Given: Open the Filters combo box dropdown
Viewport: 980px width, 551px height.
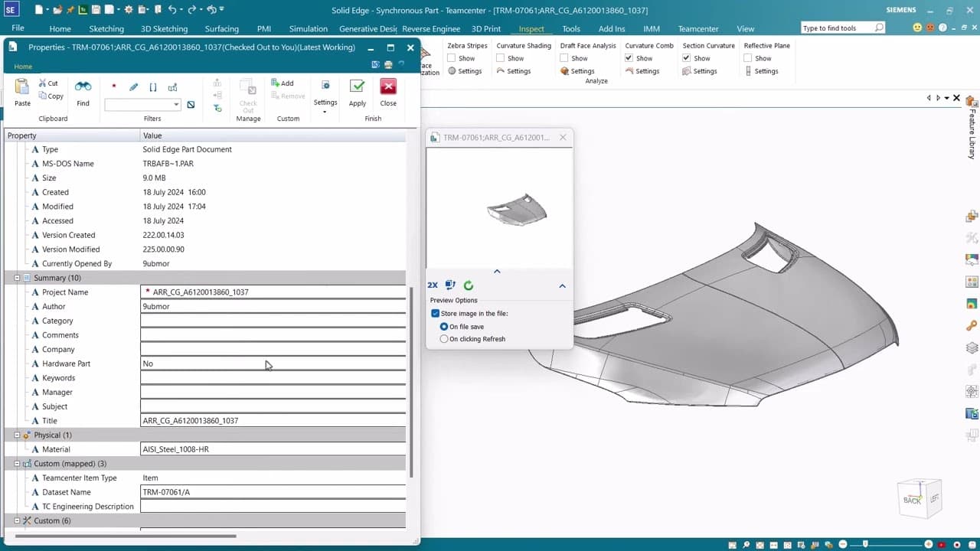Looking at the screenshot, I should tap(176, 105).
